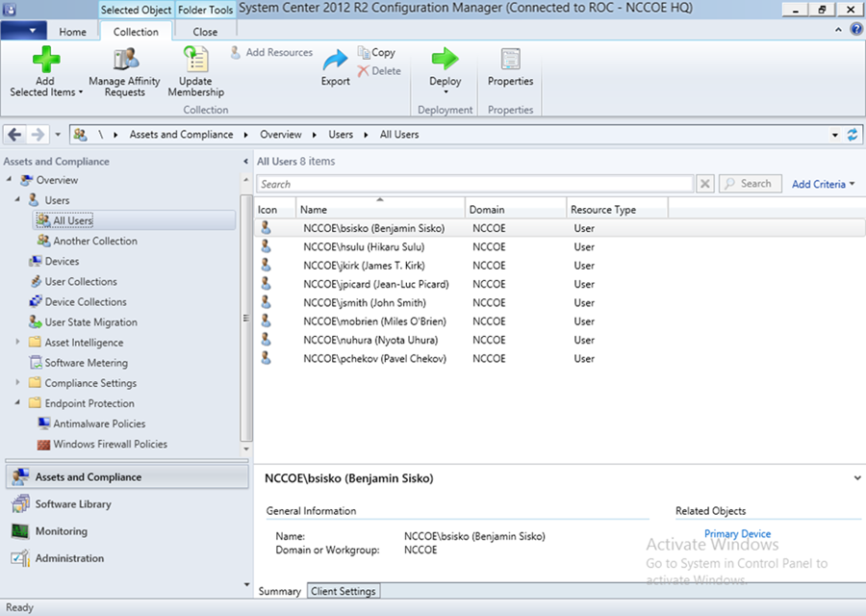Select the NCCOE\jpicard (Jean-Luc Picard) row
The height and width of the screenshot is (616, 866).
[559, 284]
